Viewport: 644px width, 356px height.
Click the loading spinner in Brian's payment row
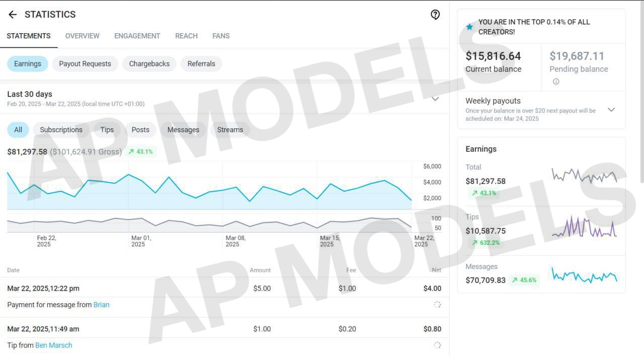point(437,304)
